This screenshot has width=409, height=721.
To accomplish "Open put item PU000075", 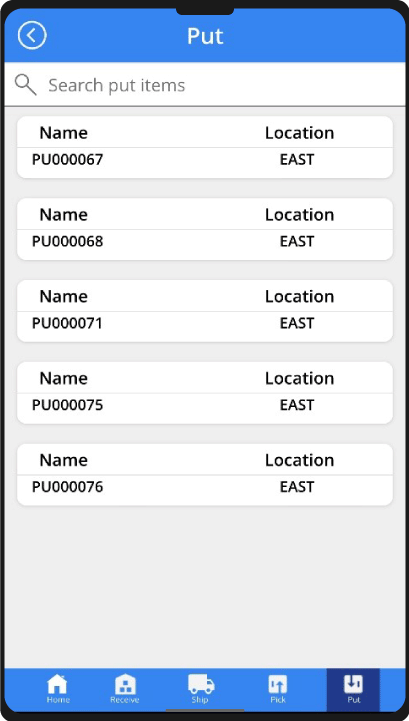I will [205, 393].
